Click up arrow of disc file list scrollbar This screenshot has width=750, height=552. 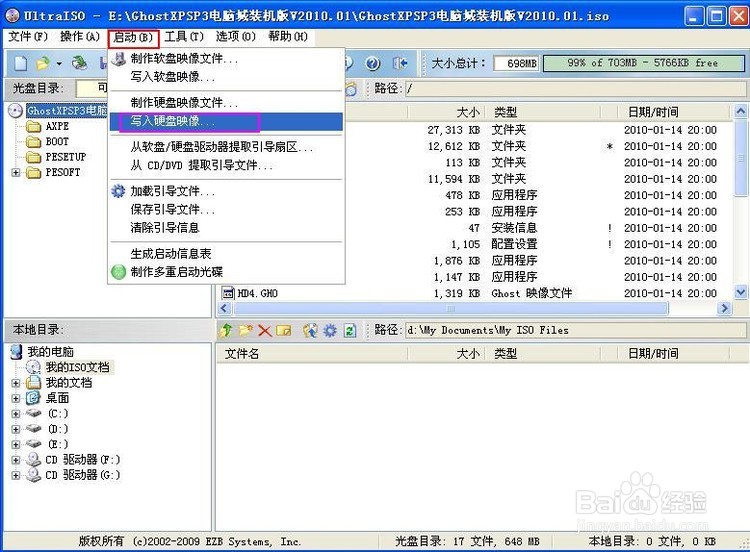(x=740, y=111)
